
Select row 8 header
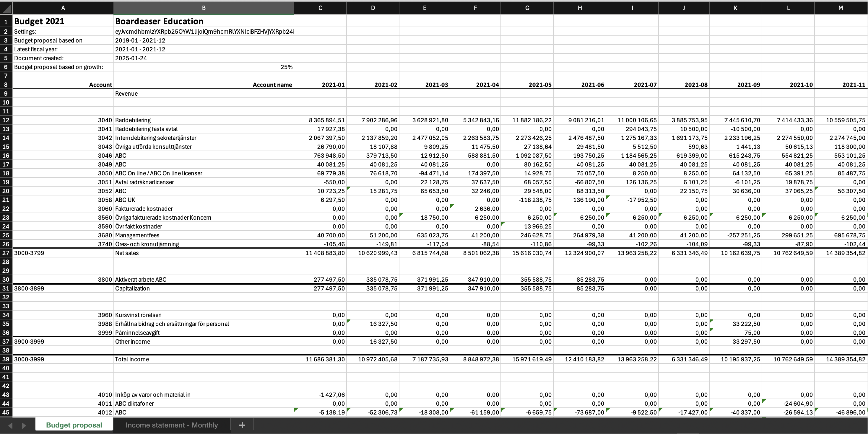coord(6,84)
